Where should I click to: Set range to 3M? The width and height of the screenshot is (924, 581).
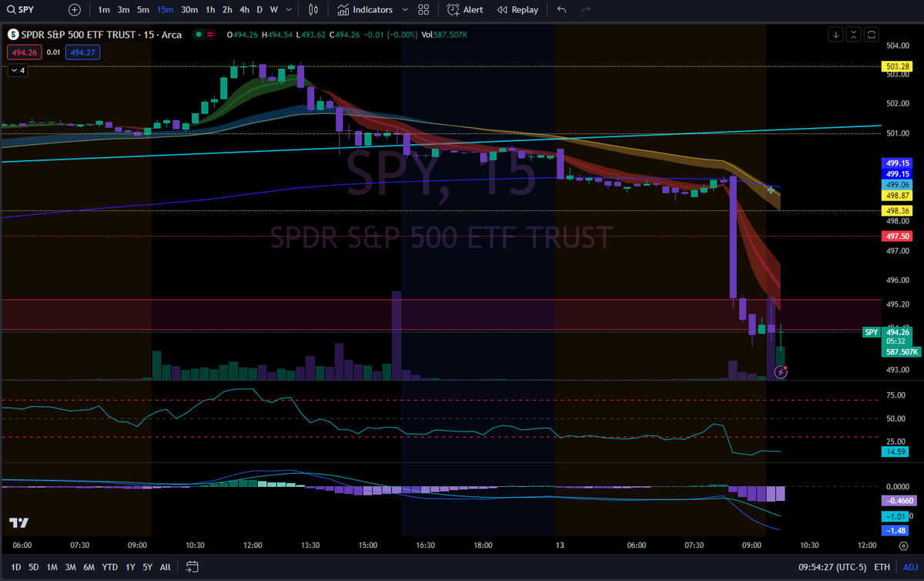(70, 567)
